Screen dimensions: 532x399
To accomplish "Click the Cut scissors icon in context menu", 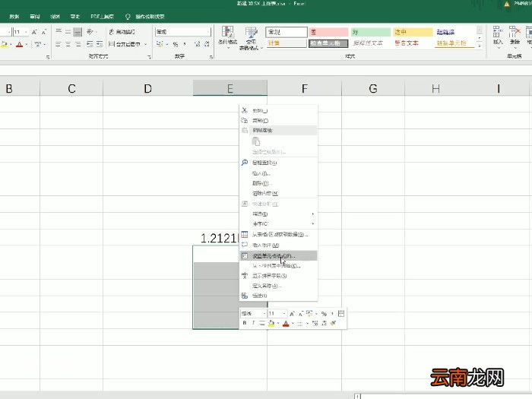I will pyautogui.click(x=244, y=110).
